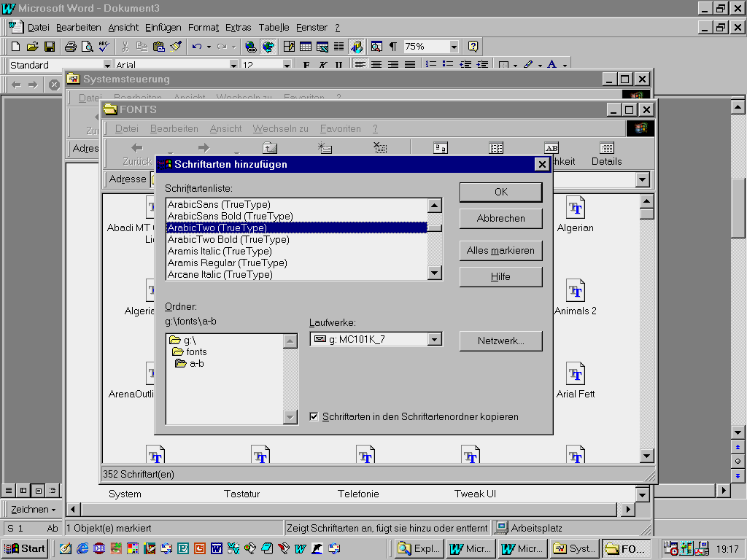
Task: Open the Bearbeiten menu in Word
Action: coord(79,28)
